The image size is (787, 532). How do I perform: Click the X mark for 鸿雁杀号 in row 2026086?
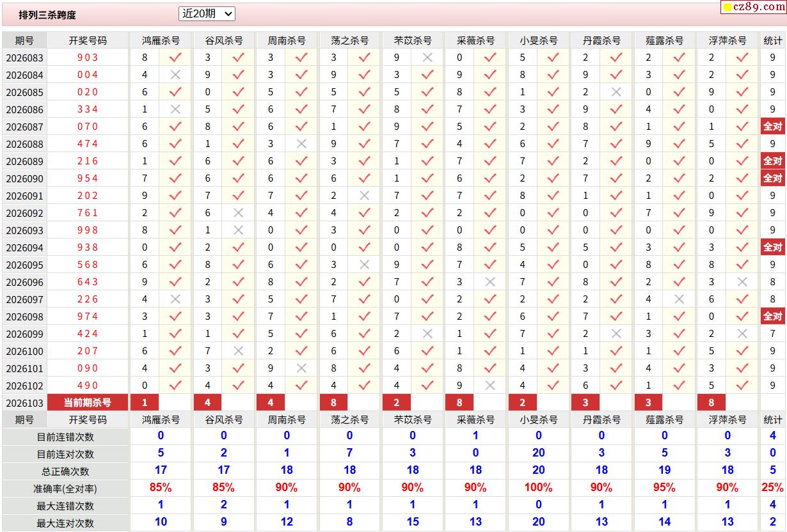coord(175,109)
